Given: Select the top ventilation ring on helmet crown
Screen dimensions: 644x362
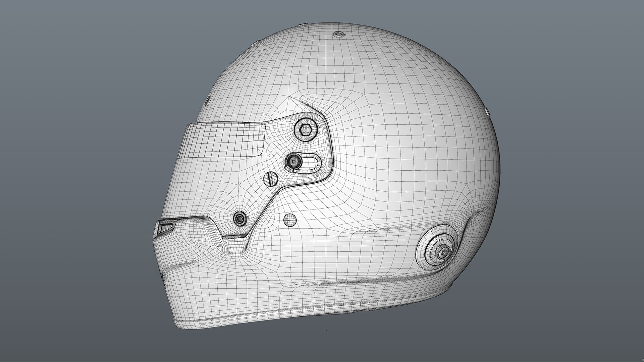Looking at the screenshot, I should point(339,34).
